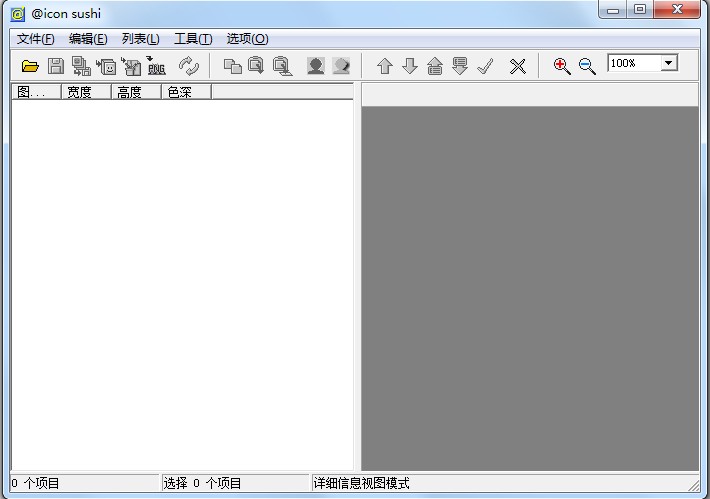Open the 编辑(E) menu
The width and height of the screenshot is (710, 499).
88,39
